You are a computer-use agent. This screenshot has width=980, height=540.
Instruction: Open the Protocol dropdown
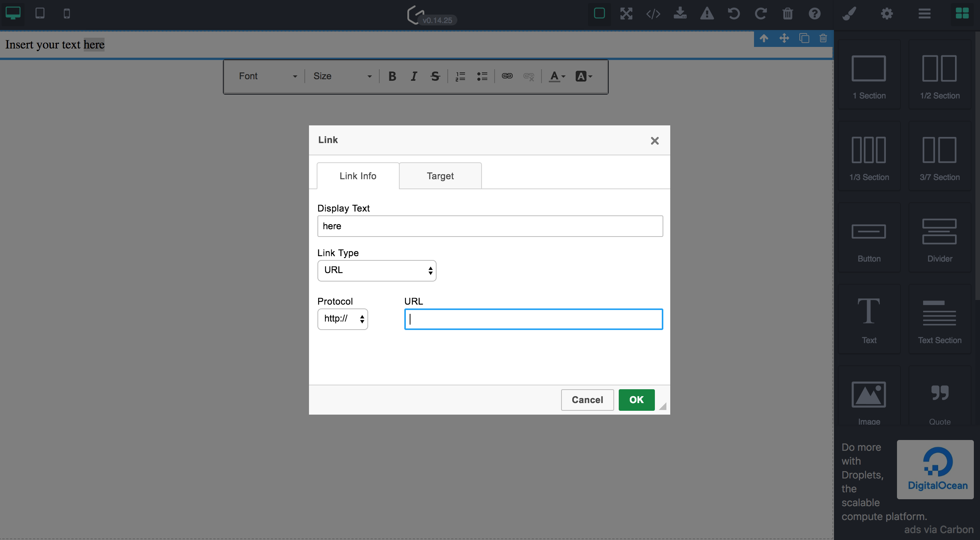point(342,319)
